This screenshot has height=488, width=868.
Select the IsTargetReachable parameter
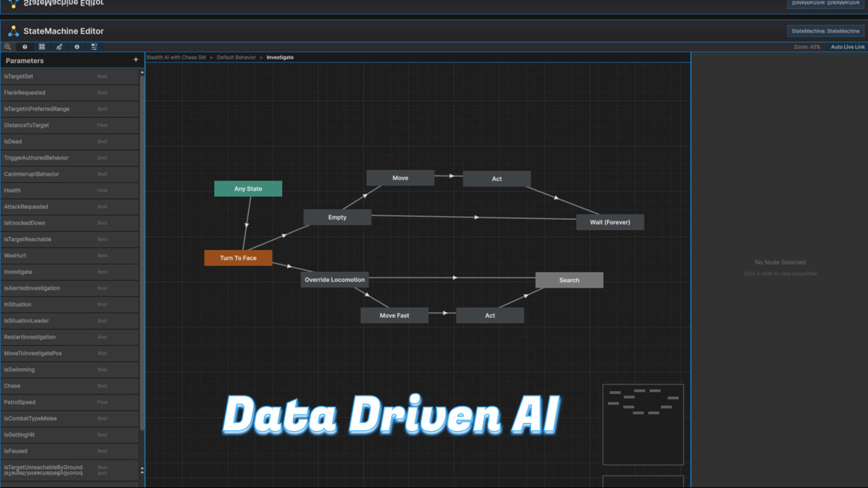[x=69, y=239]
